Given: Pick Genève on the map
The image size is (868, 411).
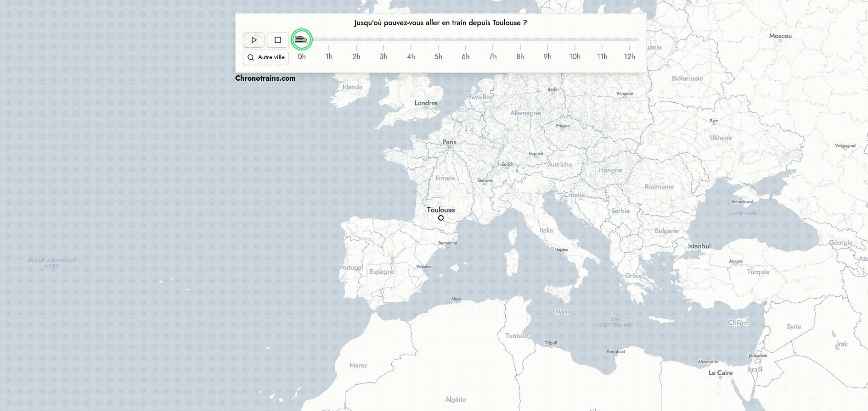Looking at the screenshot, I should (485, 181).
